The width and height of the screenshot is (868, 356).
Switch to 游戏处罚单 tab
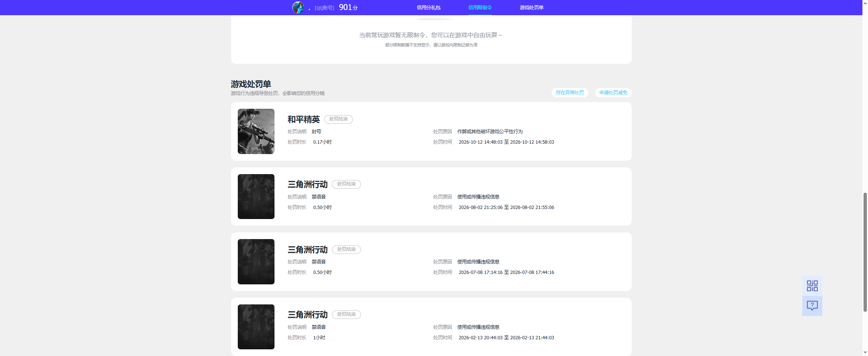[x=532, y=7]
